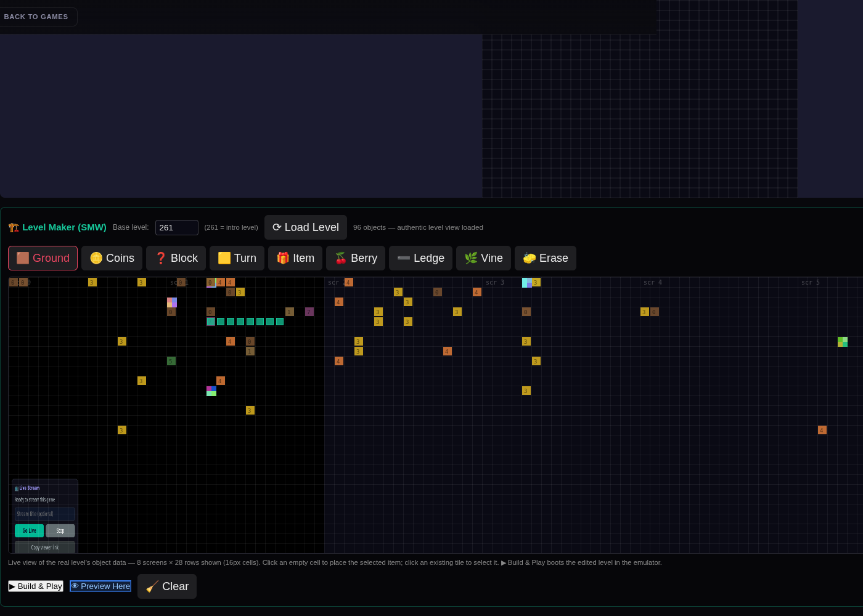Go back via Back to Games

[x=36, y=17]
